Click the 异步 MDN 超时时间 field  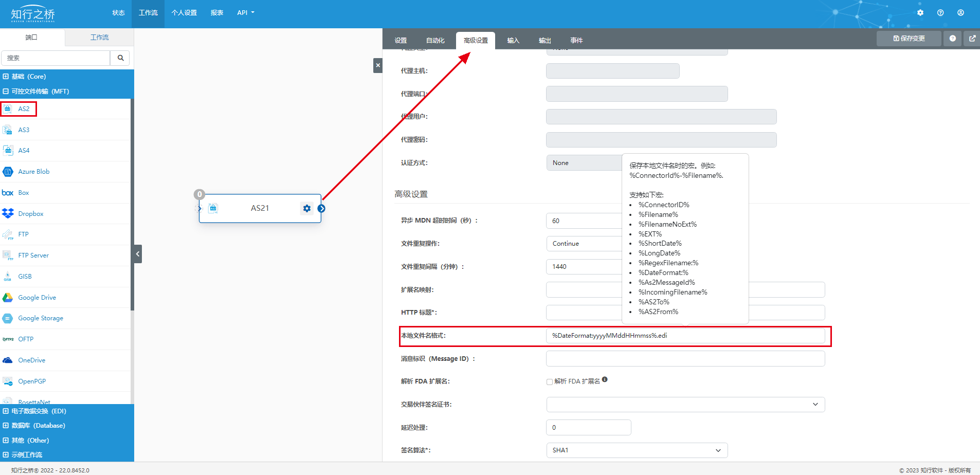pos(584,221)
